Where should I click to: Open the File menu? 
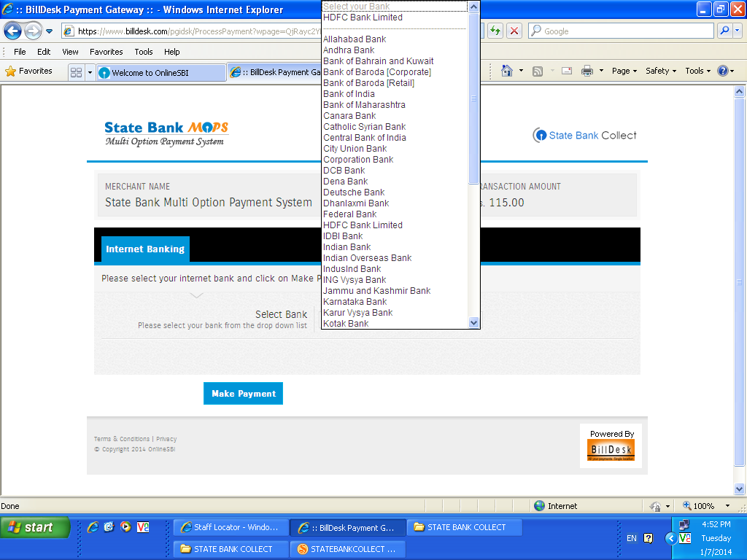coord(20,52)
